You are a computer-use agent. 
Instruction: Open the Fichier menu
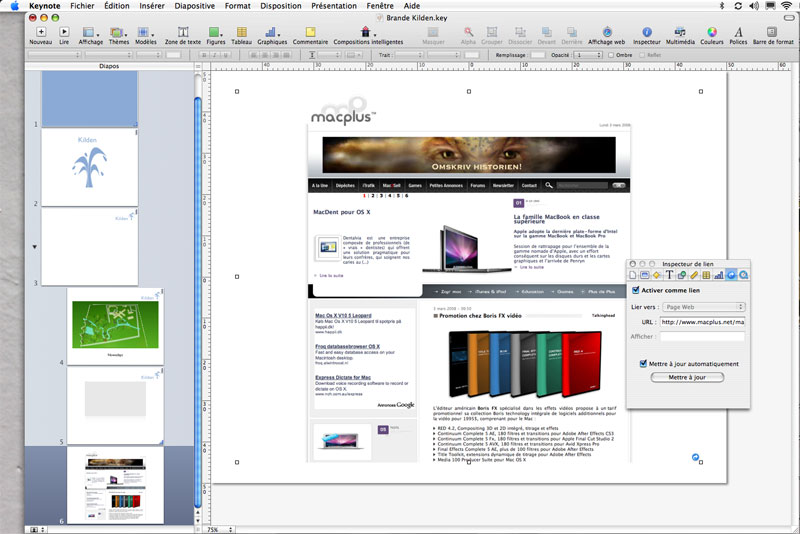(x=82, y=6)
